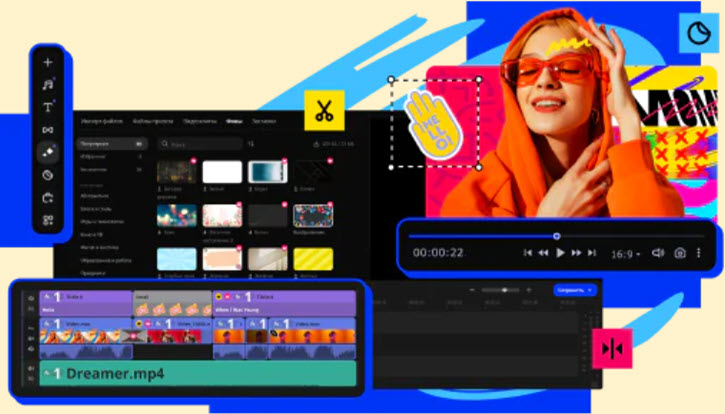Toggle the eye icon on the top titles track
This screenshot has height=414, width=725.
click(31, 298)
